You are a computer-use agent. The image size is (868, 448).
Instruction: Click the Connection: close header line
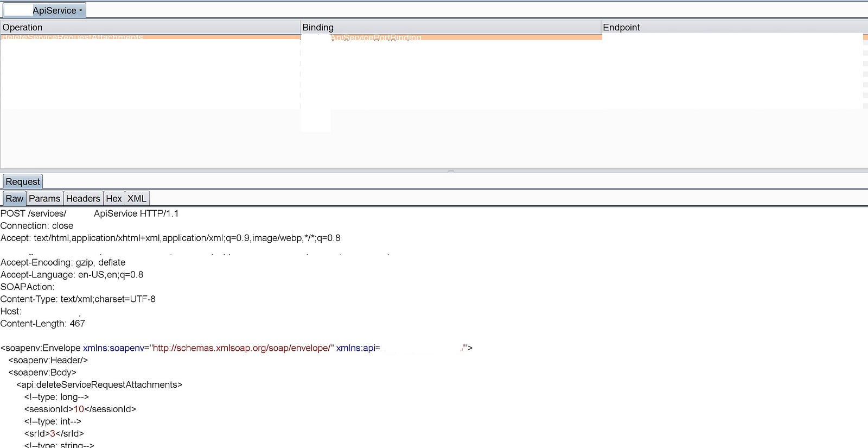coord(37,226)
